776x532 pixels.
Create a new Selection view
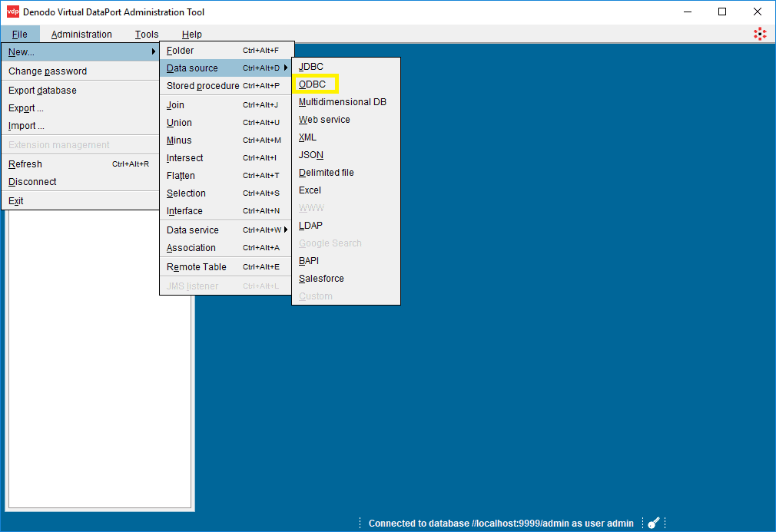coord(227,193)
